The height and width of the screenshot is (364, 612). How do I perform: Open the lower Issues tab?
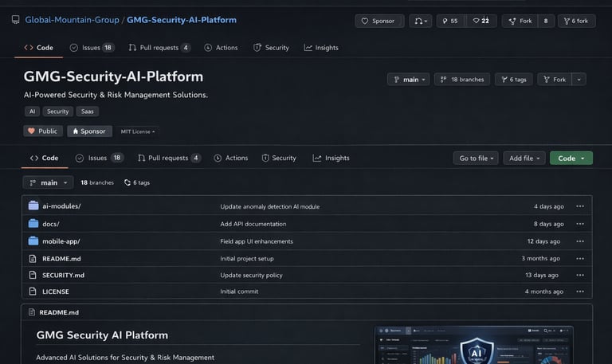[x=100, y=158]
